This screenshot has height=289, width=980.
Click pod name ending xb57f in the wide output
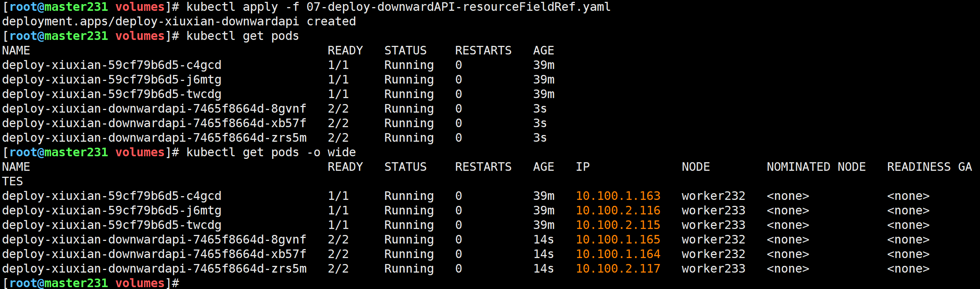coord(154,254)
